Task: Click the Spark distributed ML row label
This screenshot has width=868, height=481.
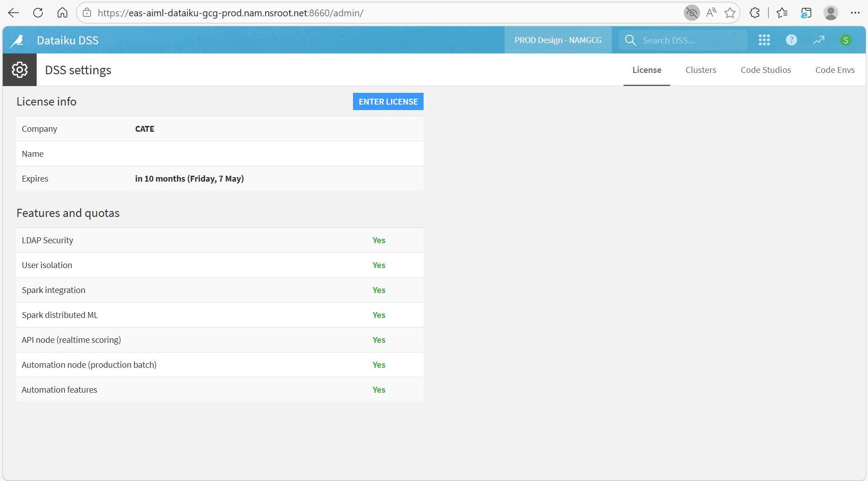Action: [x=60, y=315]
